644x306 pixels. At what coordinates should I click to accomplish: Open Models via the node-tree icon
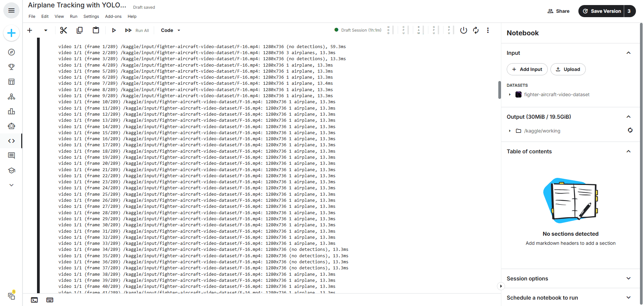[11, 97]
